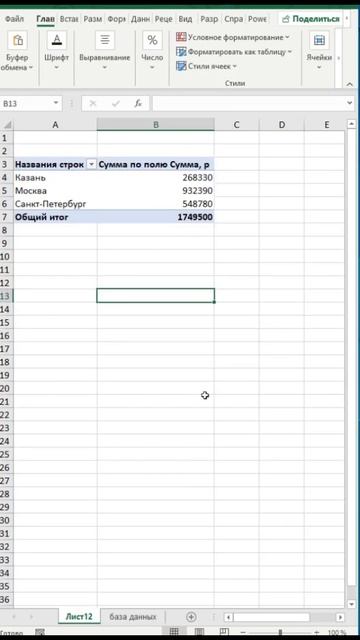Click the 100% zoom level
The width and height of the screenshot is (360, 640).
337,633
